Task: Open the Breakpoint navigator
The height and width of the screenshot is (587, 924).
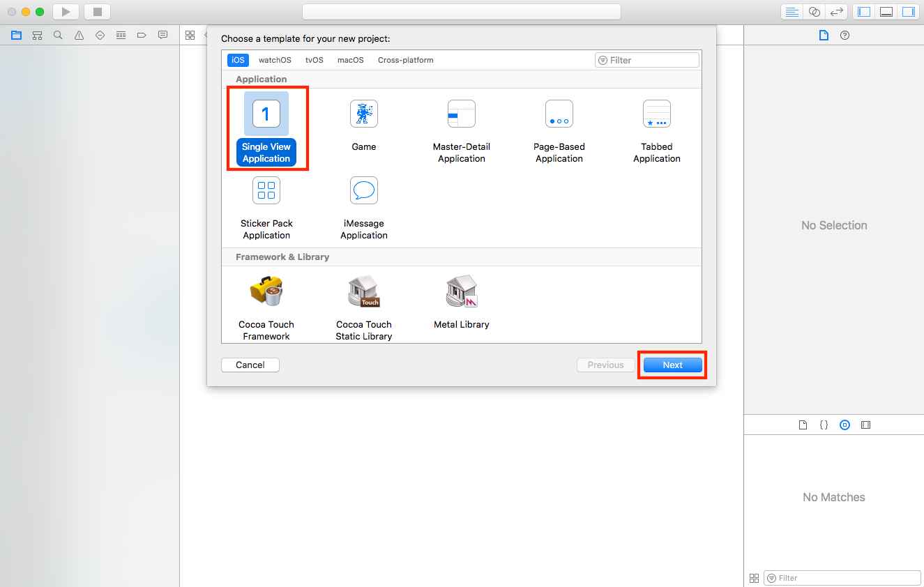Action: 142,35
